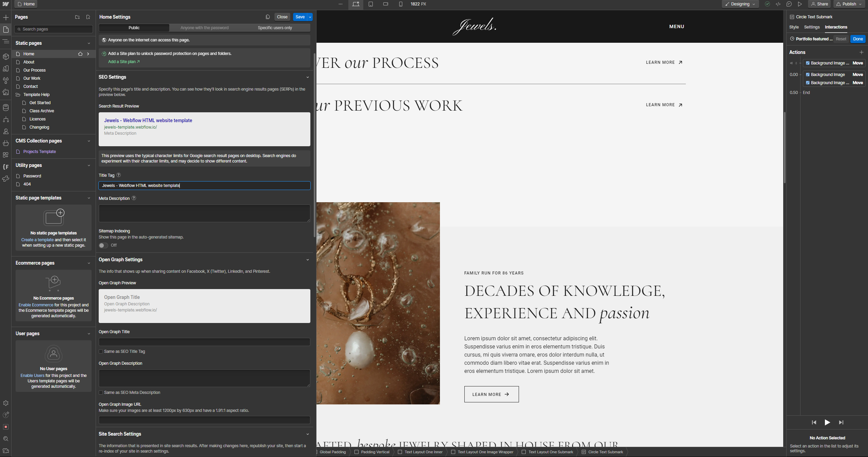Select the About page in list
Viewport: 868px width, 457px height.
pos(29,62)
